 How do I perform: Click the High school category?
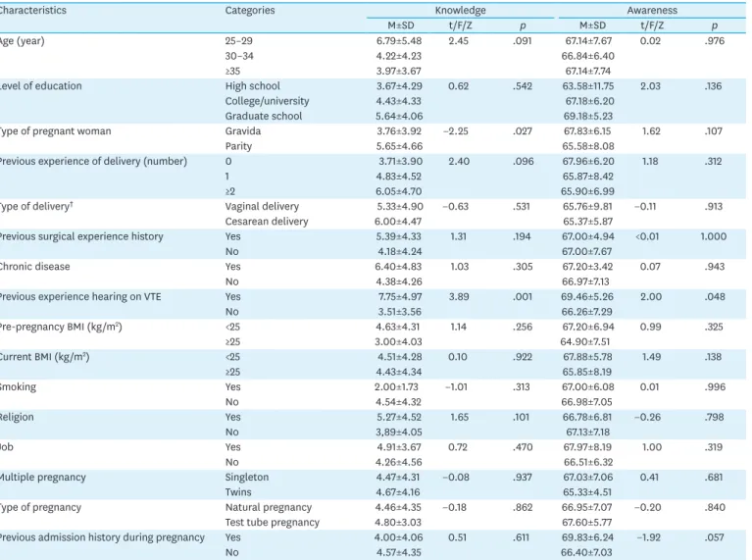point(252,86)
